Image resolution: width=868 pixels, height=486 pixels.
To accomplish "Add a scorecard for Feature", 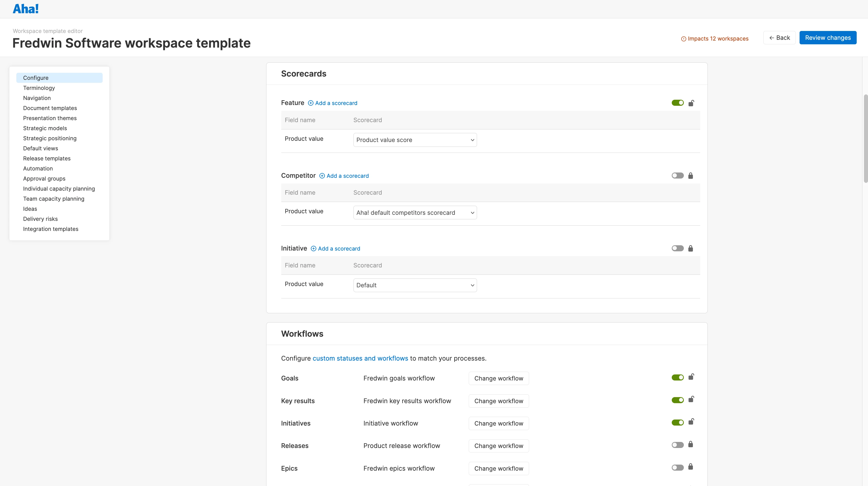I will coord(333,103).
